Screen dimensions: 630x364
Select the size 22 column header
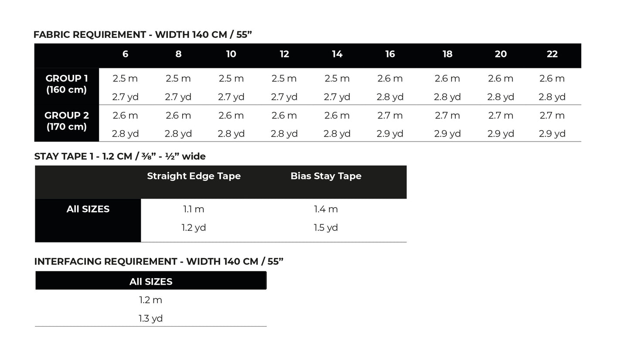[x=552, y=54]
